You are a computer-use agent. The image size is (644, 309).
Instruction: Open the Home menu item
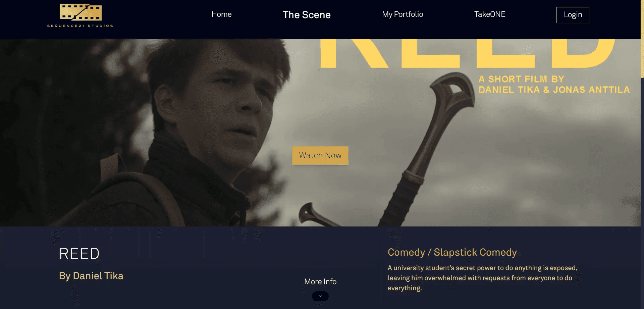click(221, 14)
